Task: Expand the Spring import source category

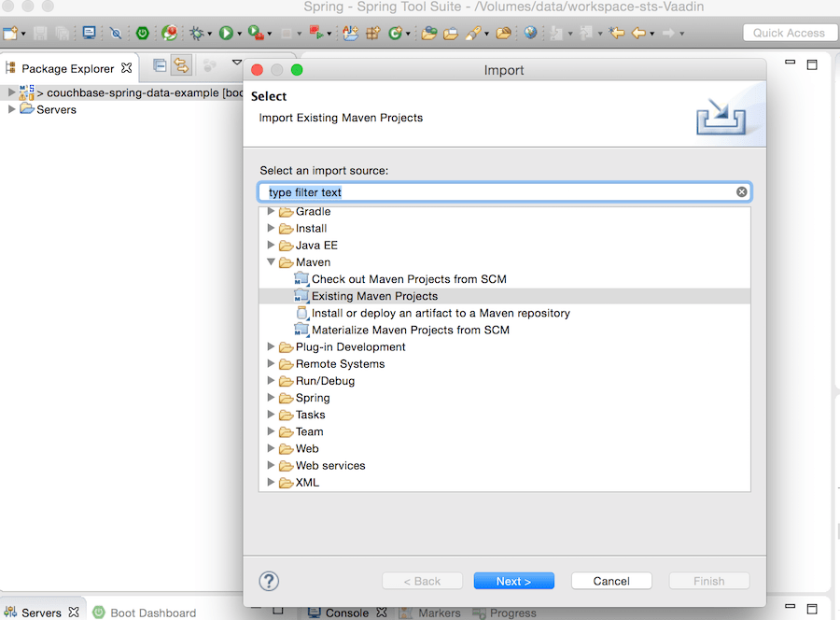Action: 270,397
